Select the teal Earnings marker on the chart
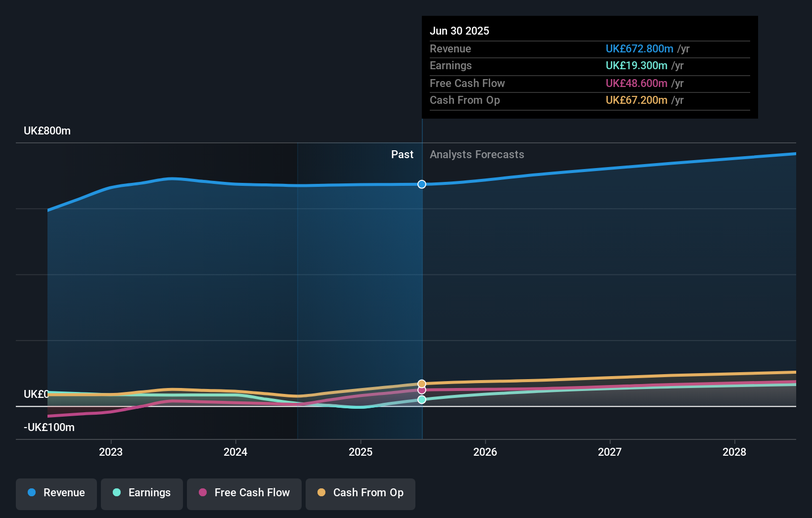Image resolution: width=812 pixels, height=518 pixels. [422, 399]
